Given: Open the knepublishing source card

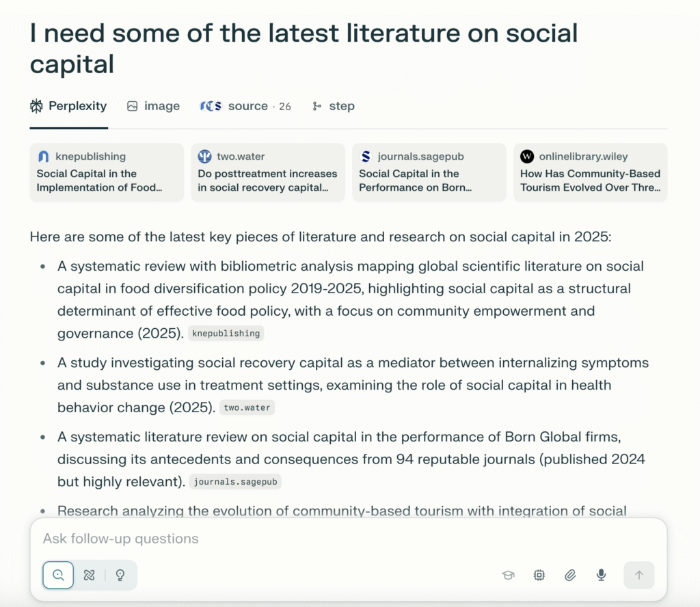Looking at the screenshot, I should click(x=107, y=172).
